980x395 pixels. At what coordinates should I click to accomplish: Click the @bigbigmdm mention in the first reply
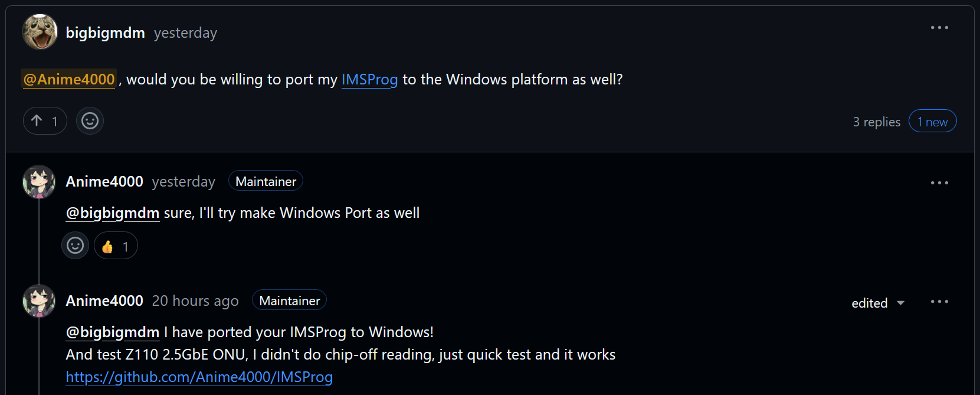coord(112,213)
